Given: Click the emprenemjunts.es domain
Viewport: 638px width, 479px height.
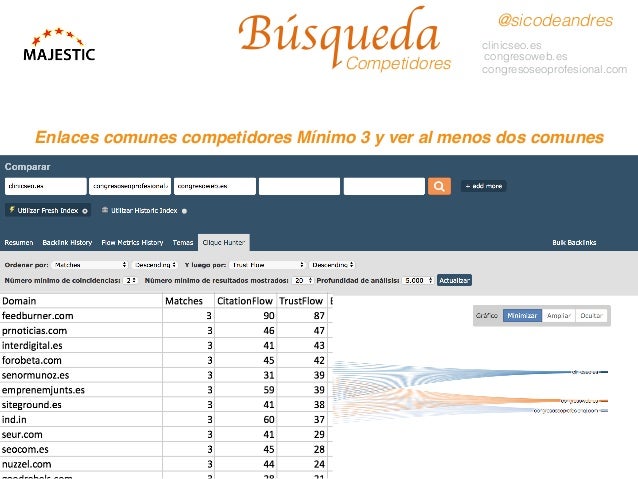Looking at the screenshot, I should [43, 390].
